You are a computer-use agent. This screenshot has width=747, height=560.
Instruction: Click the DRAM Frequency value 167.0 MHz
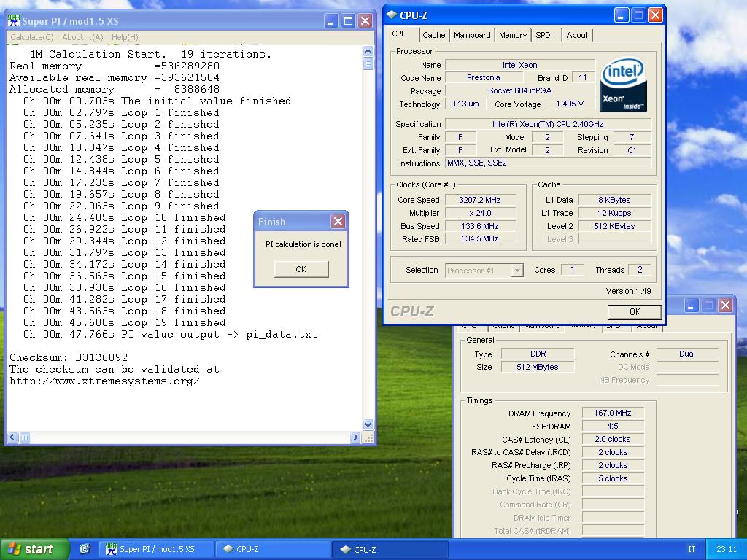coord(613,413)
